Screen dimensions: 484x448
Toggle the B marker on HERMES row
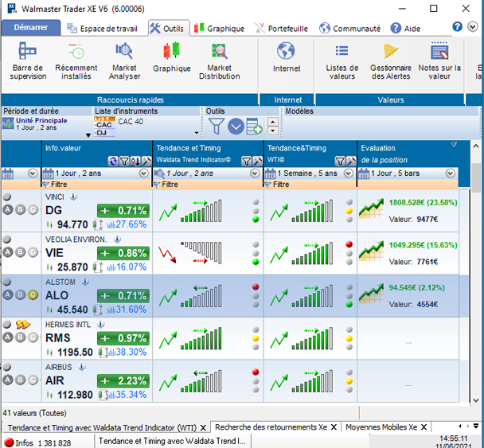point(21,337)
